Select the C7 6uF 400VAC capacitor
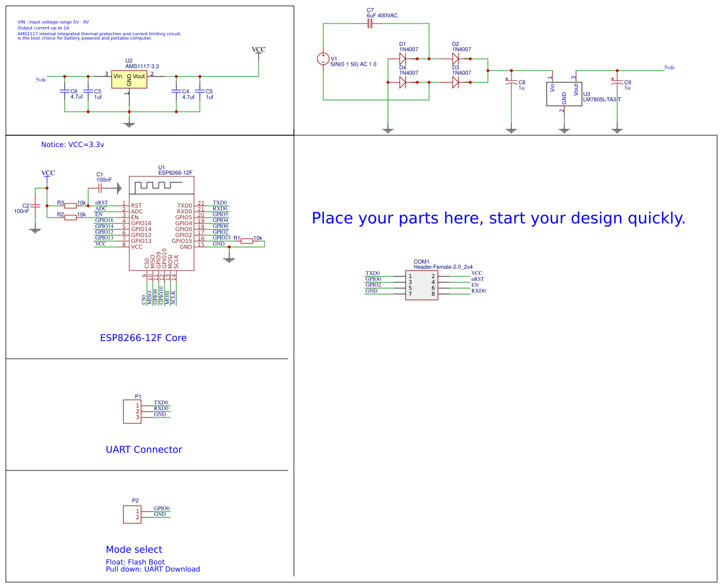The image size is (723, 588). pos(370,24)
